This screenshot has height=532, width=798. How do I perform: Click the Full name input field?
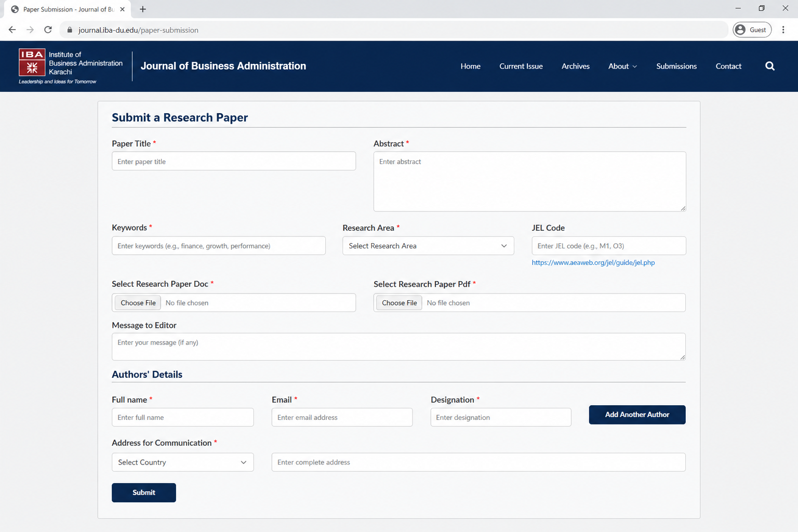click(183, 417)
